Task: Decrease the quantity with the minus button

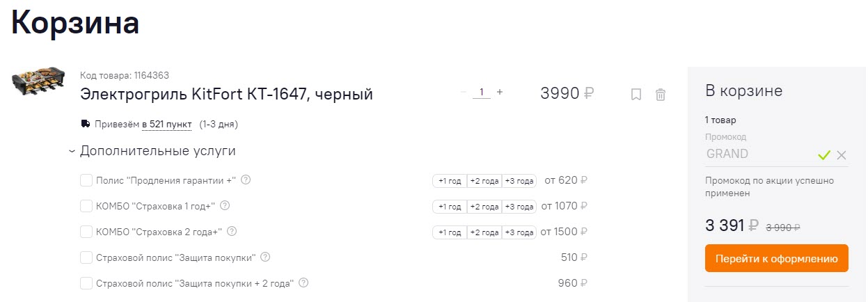Action: click(464, 92)
